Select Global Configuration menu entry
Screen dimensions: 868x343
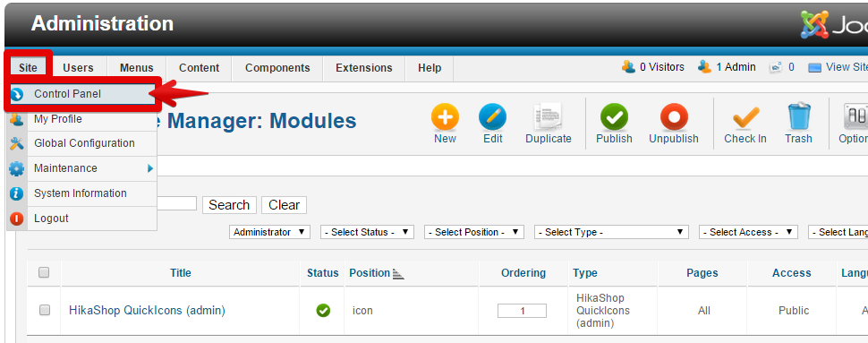pyautogui.click(x=82, y=143)
